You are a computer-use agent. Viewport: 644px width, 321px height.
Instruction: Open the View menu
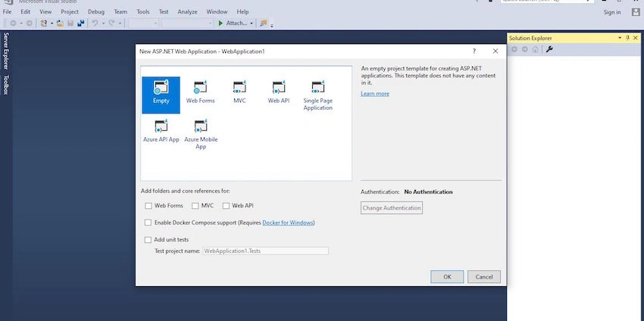[45, 12]
